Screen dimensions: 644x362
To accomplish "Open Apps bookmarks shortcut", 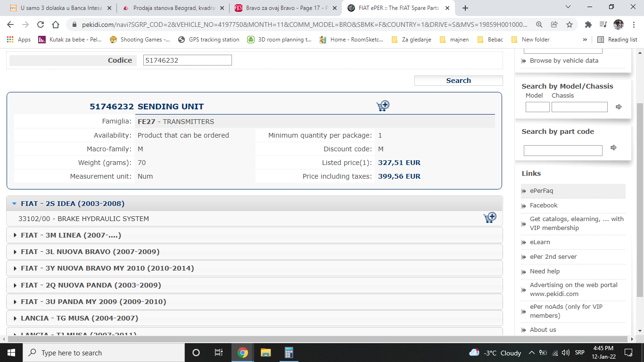I will tap(19, 40).
